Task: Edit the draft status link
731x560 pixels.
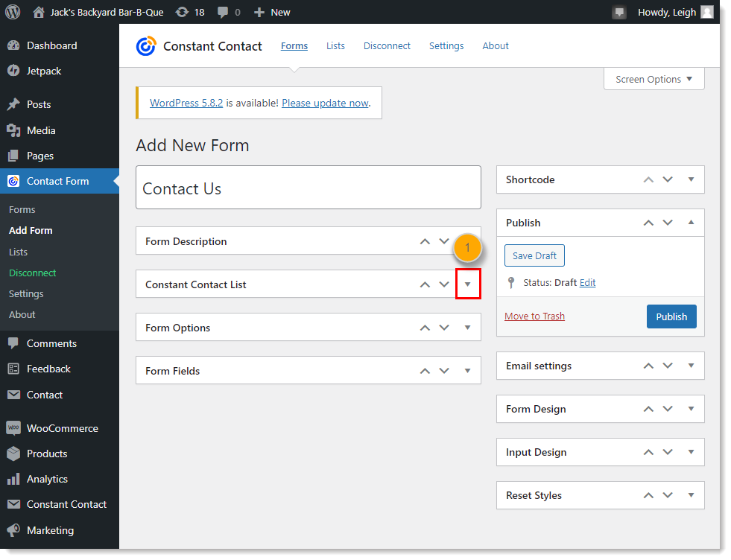Action: click(587, 283)
